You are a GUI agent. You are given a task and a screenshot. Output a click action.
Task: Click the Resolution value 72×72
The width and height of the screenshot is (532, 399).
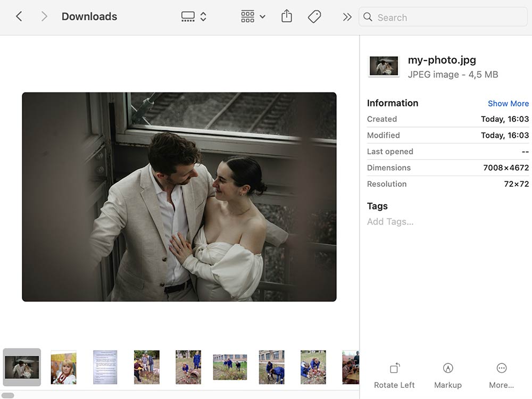pyautogui.click(x=517, y=184)
